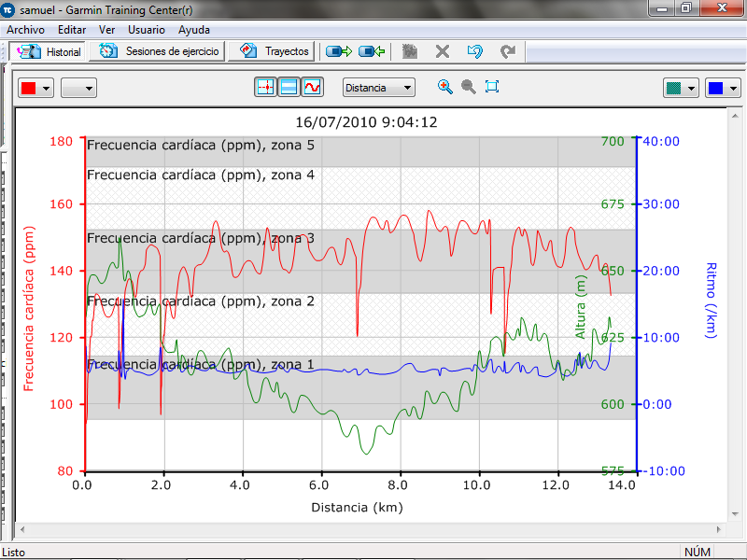Click the undo arrow icon
747x560 pixels.
(x=475, y=51)
